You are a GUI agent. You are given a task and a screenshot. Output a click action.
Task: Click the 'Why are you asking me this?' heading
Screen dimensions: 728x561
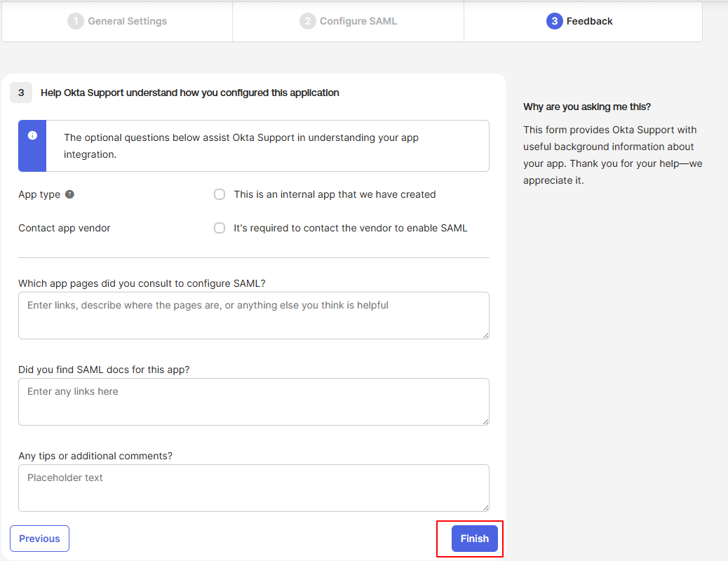pyautogui.click(x=587, y=107)
